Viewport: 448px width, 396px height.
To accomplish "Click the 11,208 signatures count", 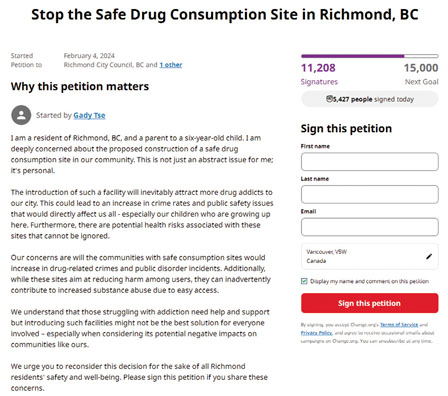I will click(318, 68).
